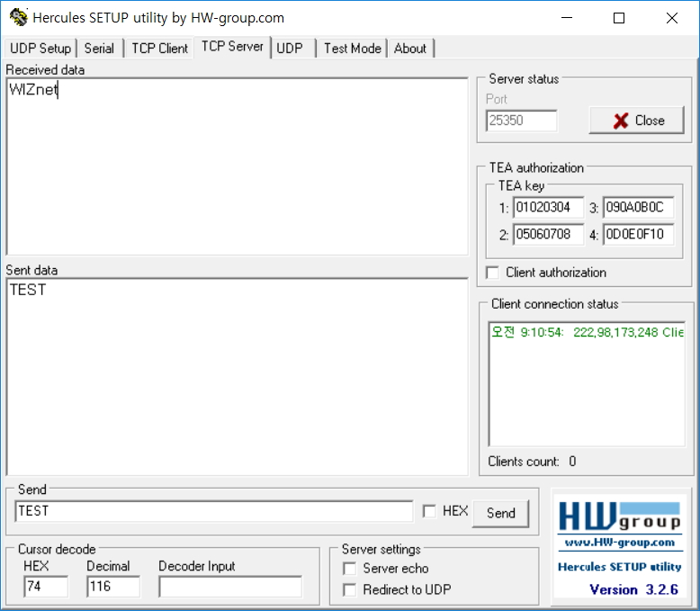Toggle Redirect to UDP checkbox
This screenshot has height=611, width=700.
[x=350, y=590]
